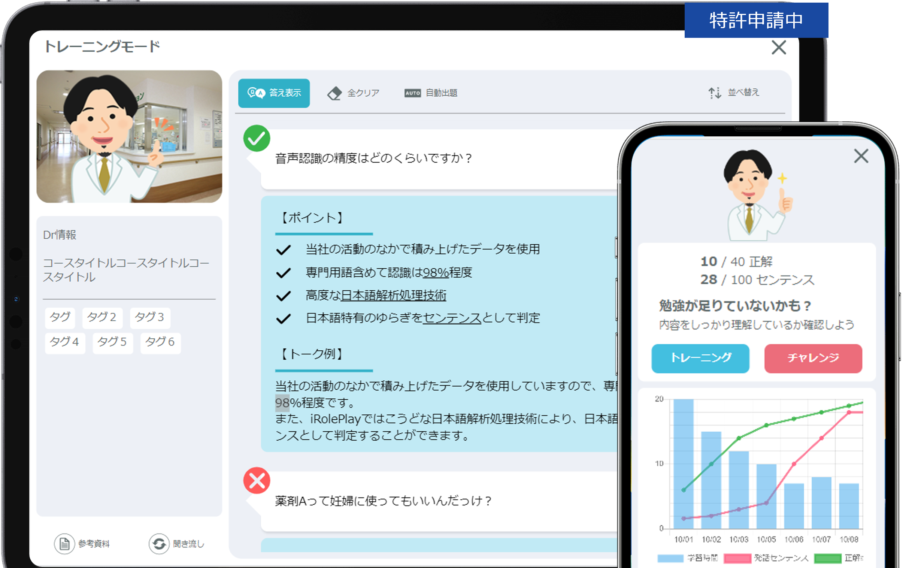Viewport: 924px width, 568px height.
Task: Click the タグ3 tag button
Action: point(150,317)
